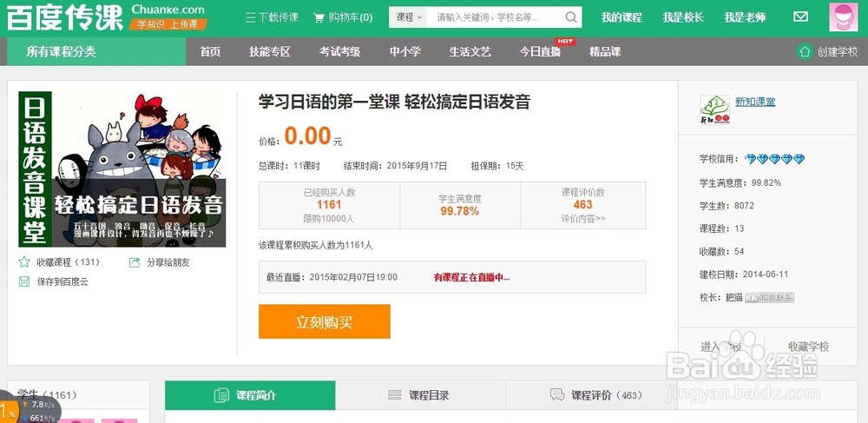This screenshot has height=423, width=868.
Task: Click 创建学校 text link
Action: pos(838,51)
